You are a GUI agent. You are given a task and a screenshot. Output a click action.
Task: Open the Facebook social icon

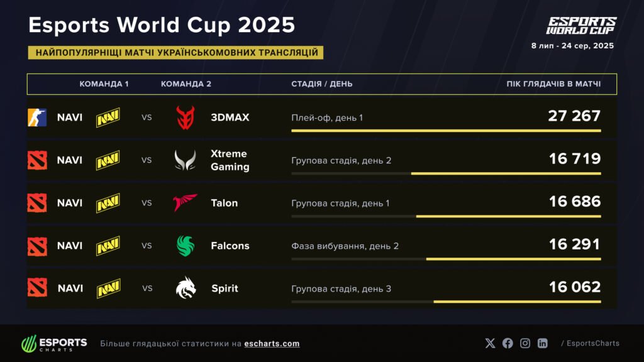point(508,343)
